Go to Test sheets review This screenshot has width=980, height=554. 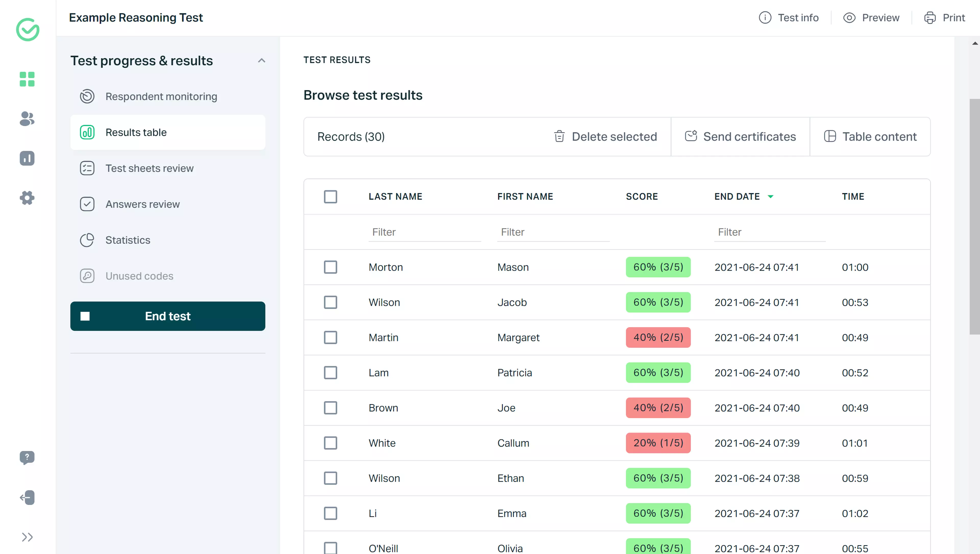click(149, 168)
